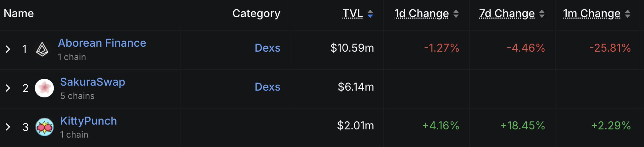Viewport: 644px width, 147px height.
Task: Click the Name column header
Action: pos(19,13)
